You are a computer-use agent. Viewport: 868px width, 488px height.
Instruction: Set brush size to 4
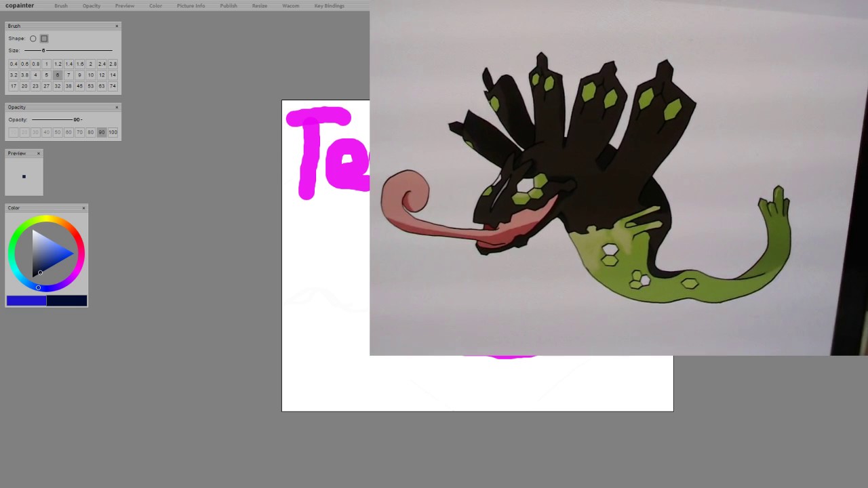pyautogui.click(x=35, y=75)
